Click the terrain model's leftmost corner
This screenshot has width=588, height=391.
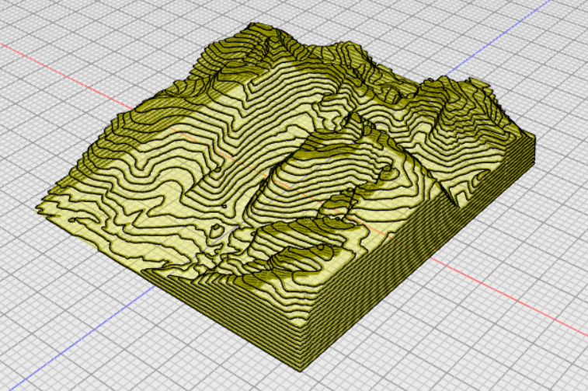click(x=40, y=208)
